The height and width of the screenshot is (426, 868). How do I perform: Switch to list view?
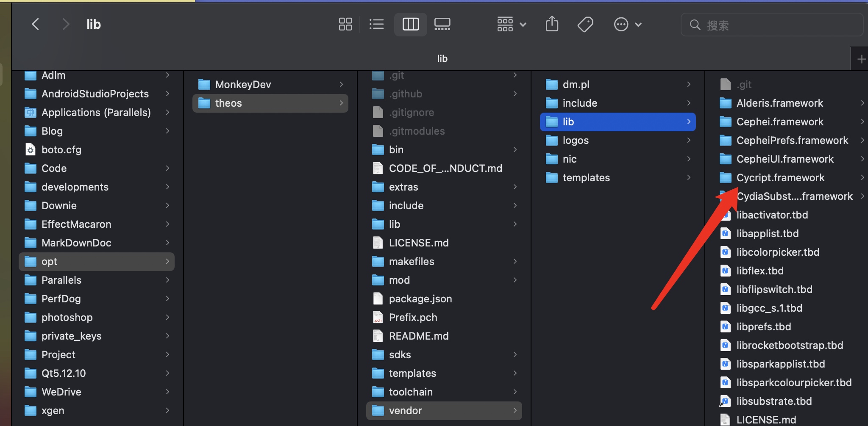tap(376, 24)
